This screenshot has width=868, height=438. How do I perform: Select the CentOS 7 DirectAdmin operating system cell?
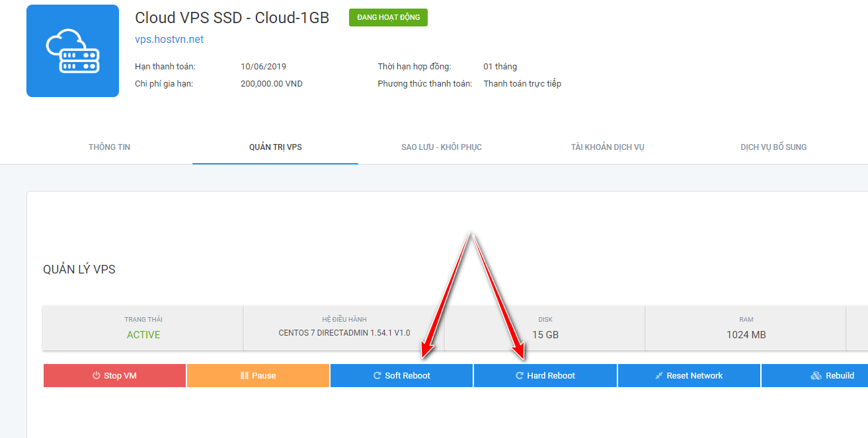pos(344,328)
